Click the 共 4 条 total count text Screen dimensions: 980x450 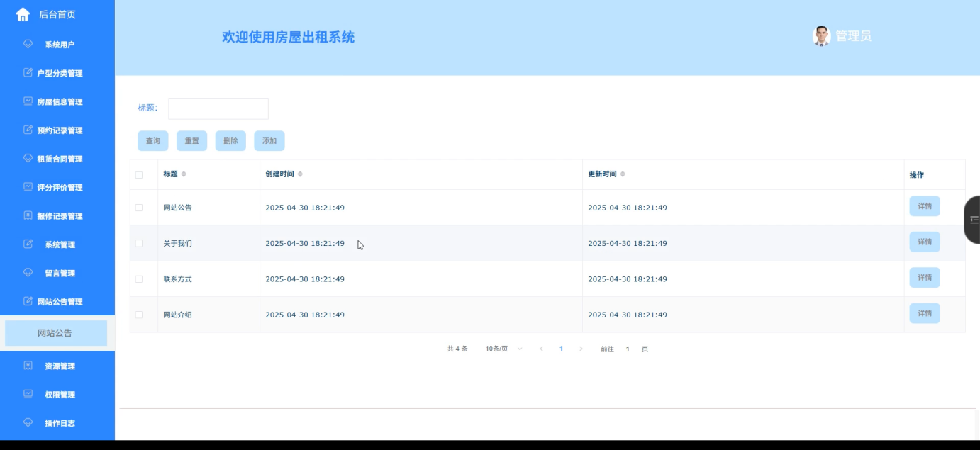click(x=457, y=349)
